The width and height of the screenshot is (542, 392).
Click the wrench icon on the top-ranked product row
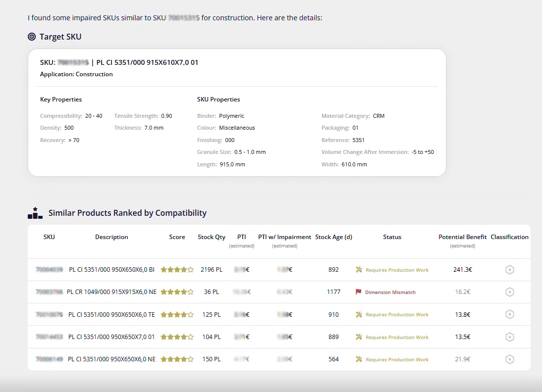[x=358, y=269]
